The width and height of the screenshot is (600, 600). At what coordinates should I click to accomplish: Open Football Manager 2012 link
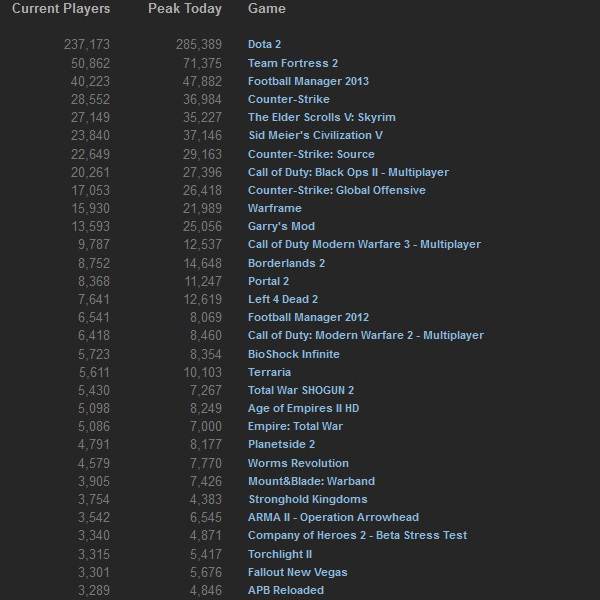tap(308, 317)
